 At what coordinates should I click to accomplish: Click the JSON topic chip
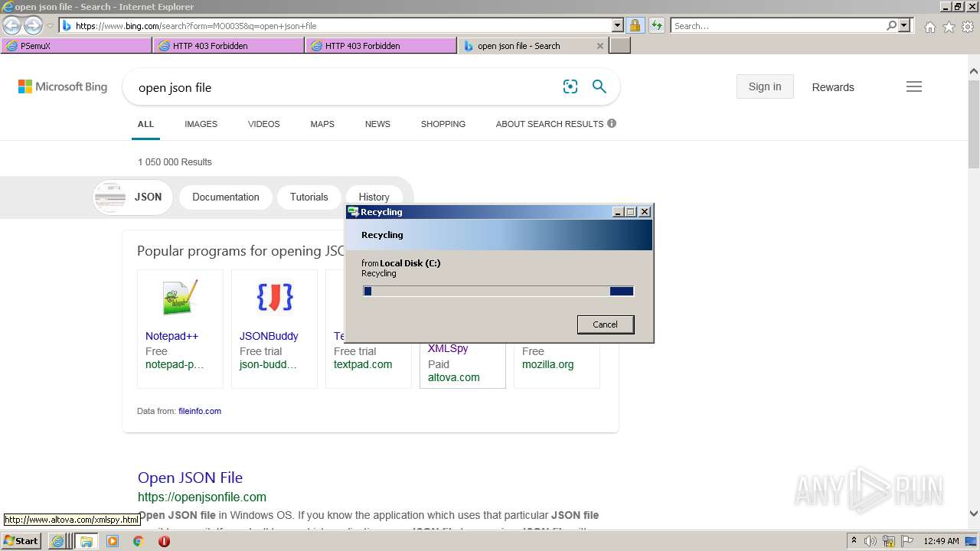coord(132,197)
